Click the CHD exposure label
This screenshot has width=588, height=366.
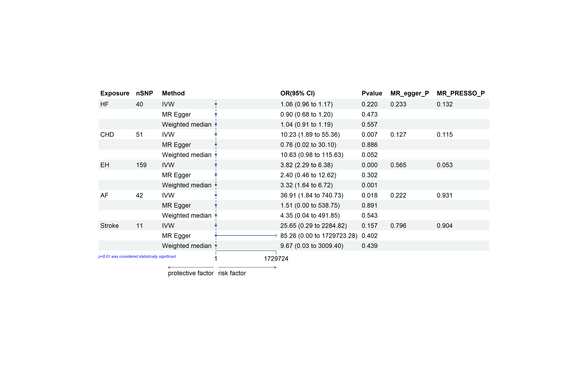(107, 135)
